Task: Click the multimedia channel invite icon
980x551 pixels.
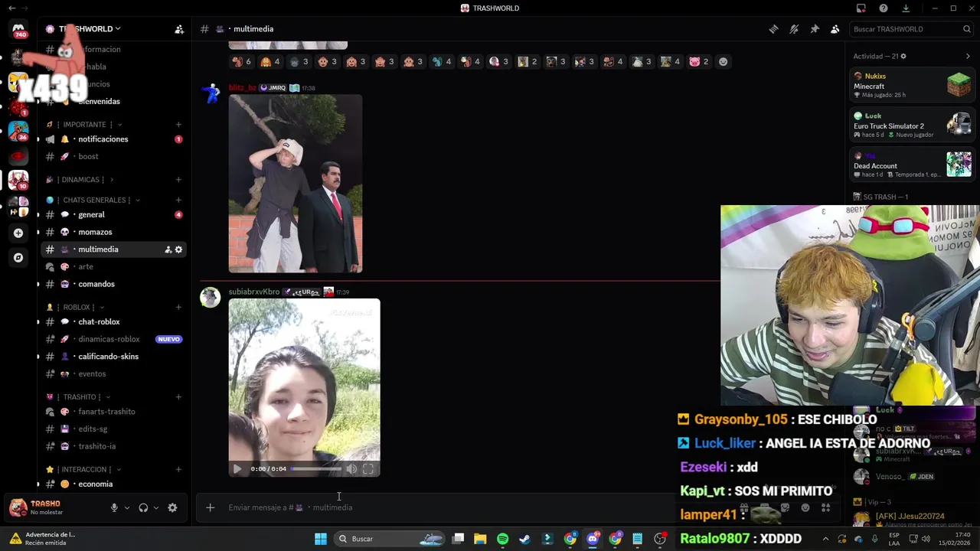Action: 168,249
